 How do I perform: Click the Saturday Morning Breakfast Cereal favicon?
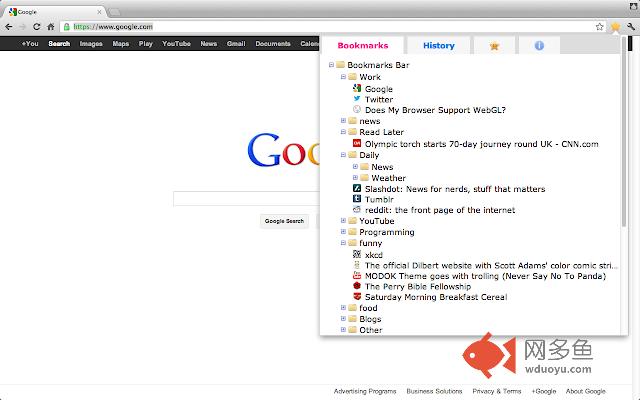click(357, 296)
